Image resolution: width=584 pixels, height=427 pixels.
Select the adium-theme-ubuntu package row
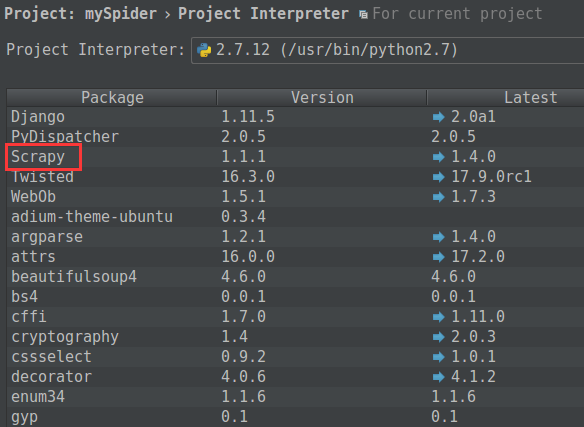295,217
